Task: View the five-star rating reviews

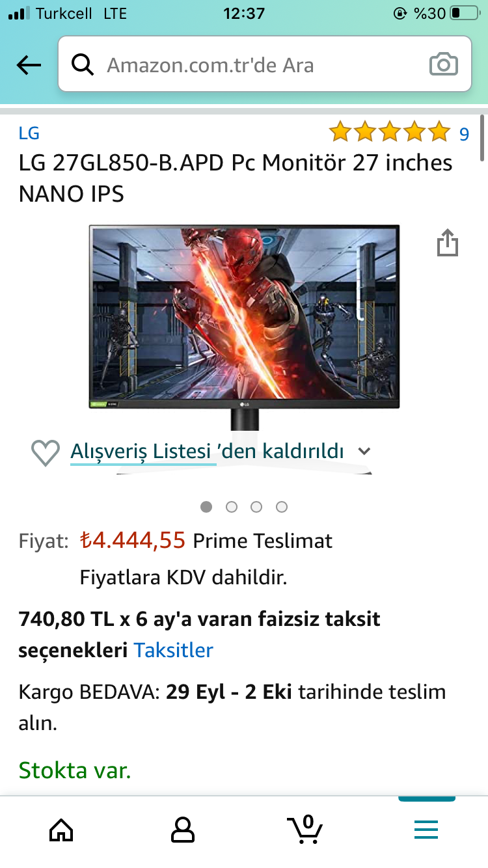Action: [x=390, y=132]
